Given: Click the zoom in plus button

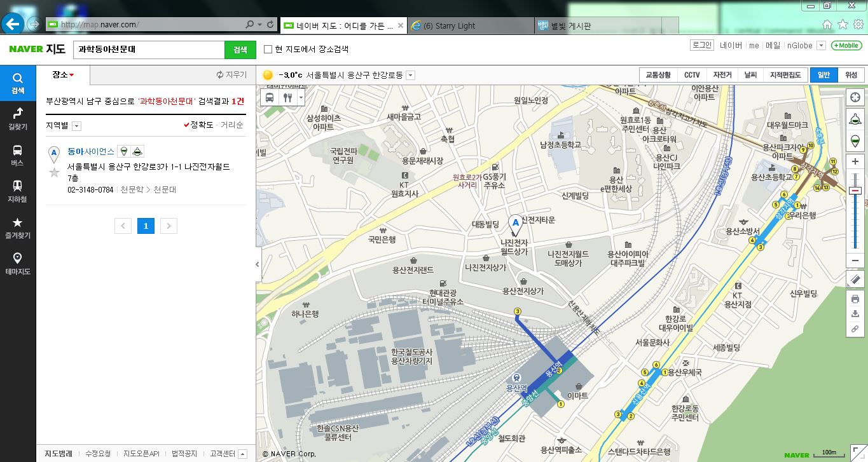Looking at the screenshot, I should pos(855,161).
